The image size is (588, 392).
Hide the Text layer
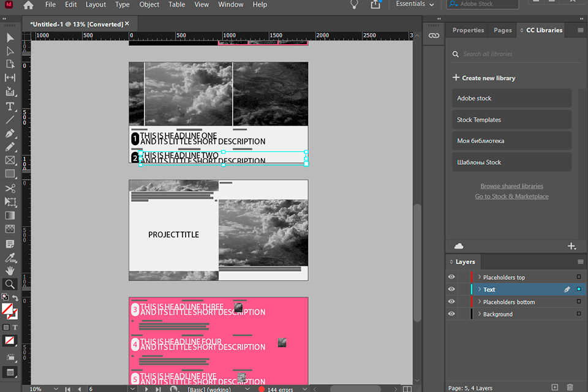(451, 289)
